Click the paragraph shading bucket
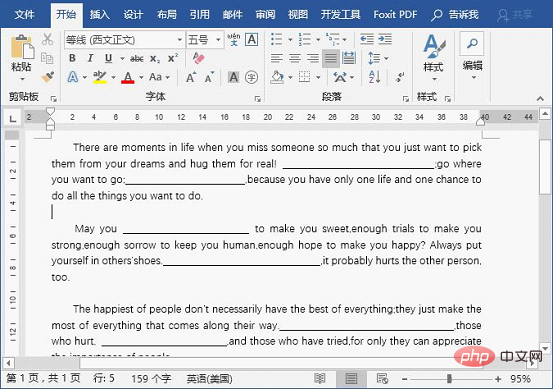553x389 pixels. click(x=277, y=77)
